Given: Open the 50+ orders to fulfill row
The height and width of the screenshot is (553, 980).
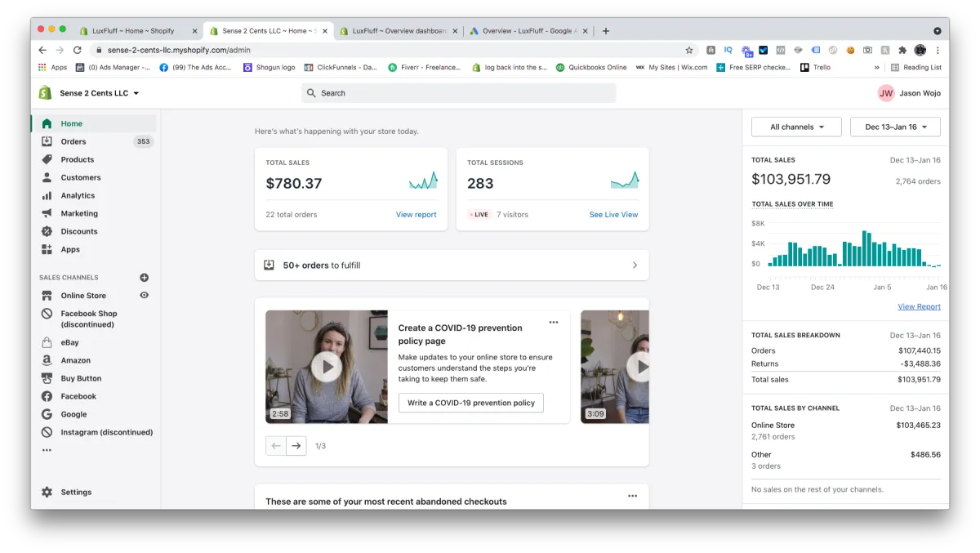Looking at the screenshot, I should click(452, 265).
